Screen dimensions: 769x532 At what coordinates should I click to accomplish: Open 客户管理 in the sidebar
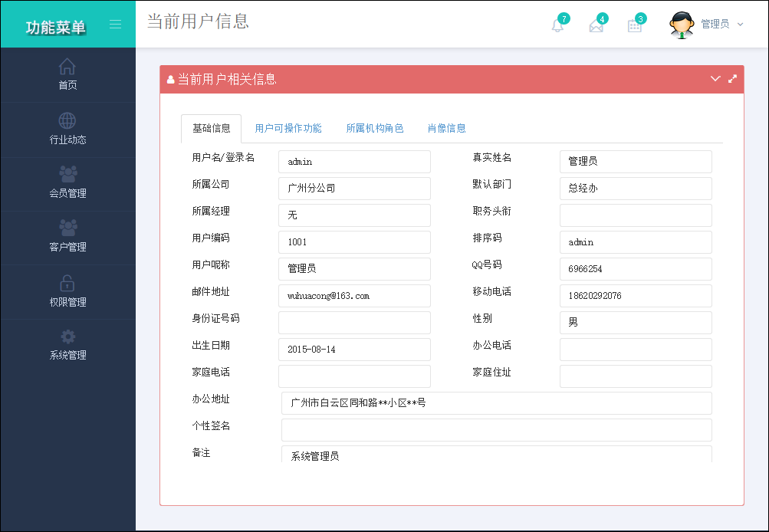pos(67,236)
